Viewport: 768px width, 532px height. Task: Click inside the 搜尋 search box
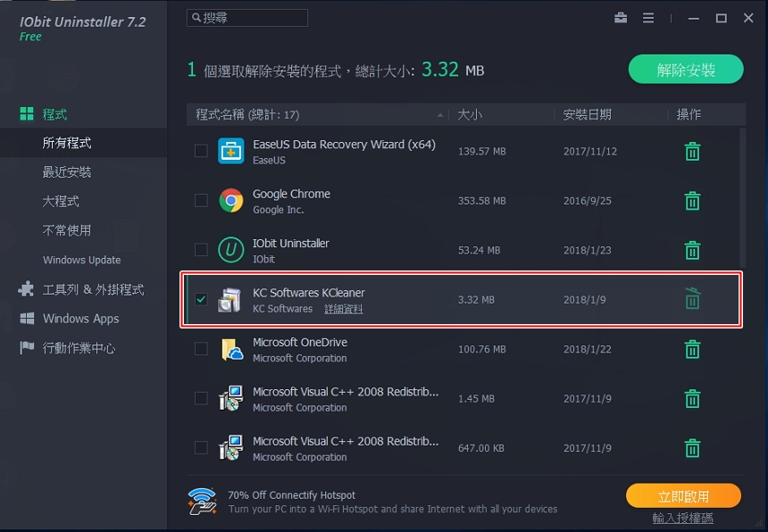tap(247, 18)
